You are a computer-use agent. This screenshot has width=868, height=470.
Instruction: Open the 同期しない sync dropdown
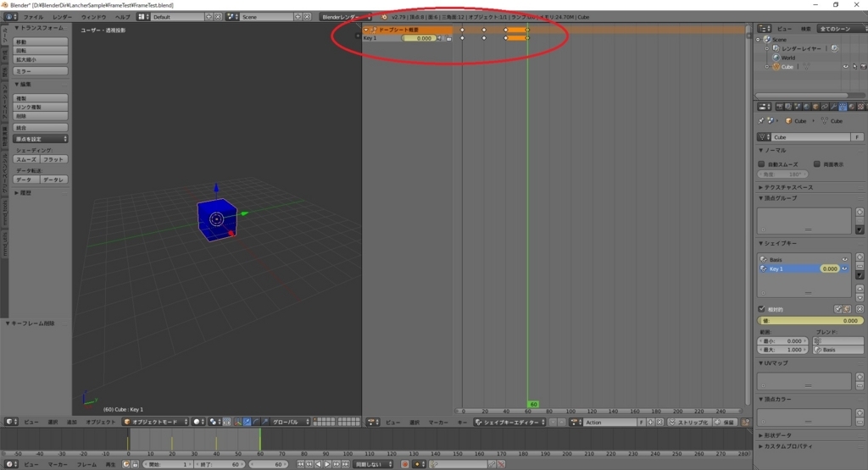[x=374, y=464]
